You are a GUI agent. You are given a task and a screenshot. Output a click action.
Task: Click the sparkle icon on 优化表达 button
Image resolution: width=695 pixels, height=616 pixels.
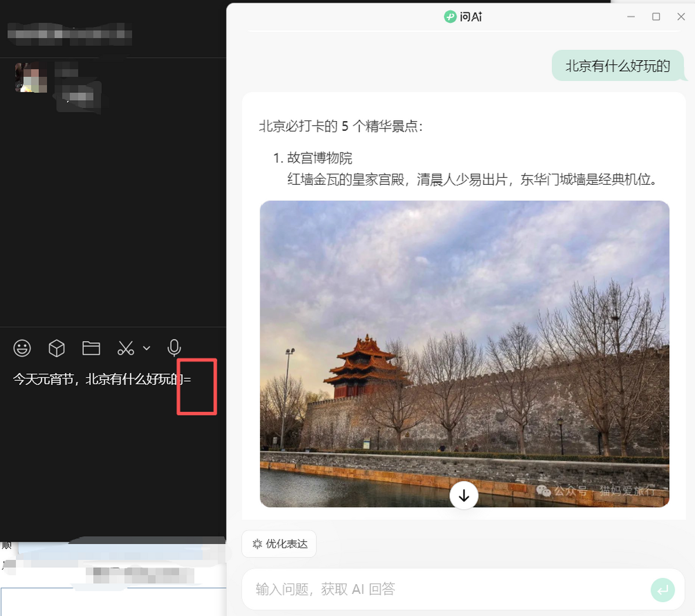click(x=257, y=544)
